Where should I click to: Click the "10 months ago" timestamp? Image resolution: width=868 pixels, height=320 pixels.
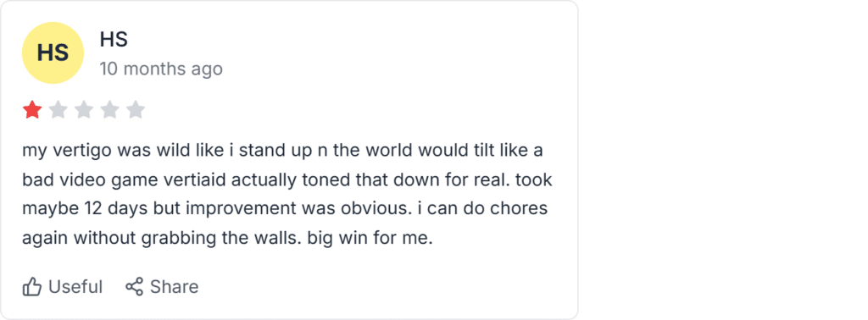pos(161,69)
